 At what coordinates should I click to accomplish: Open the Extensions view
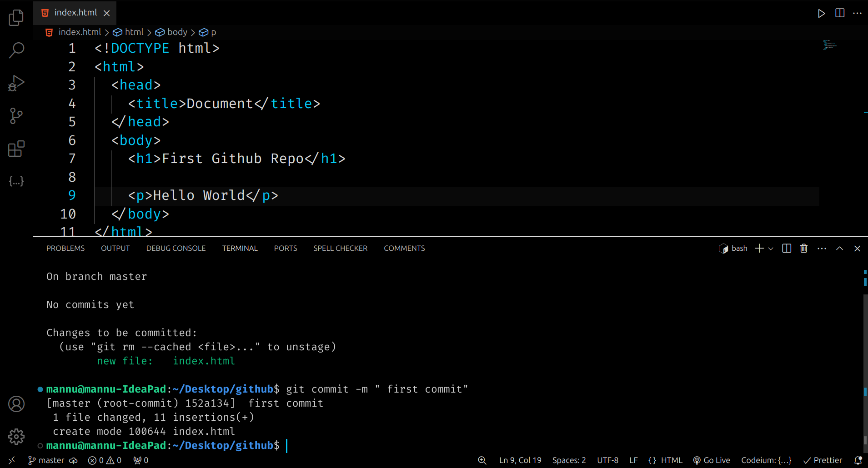16,149
